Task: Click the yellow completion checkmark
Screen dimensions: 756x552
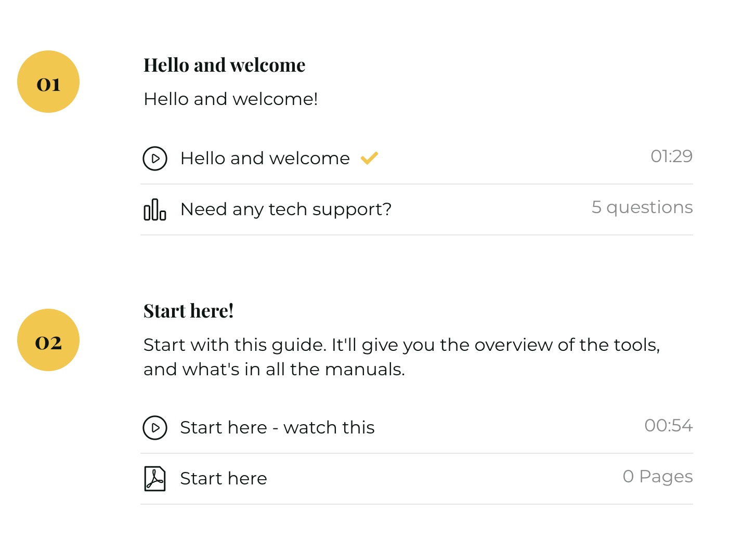Action: tap(369, 157)
